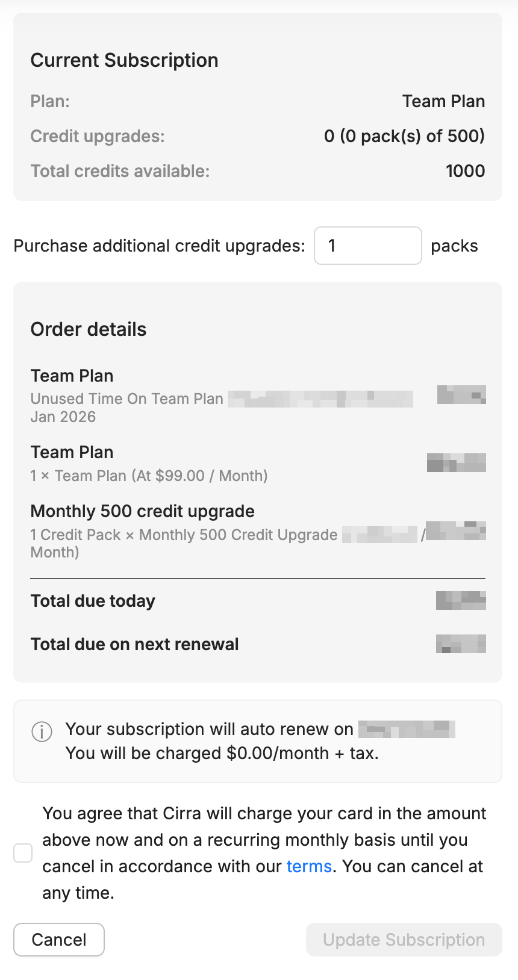The image size is (518, 980).
Task: Click the 'packs' label after quantity field
Action: click(x=454, y=246)
